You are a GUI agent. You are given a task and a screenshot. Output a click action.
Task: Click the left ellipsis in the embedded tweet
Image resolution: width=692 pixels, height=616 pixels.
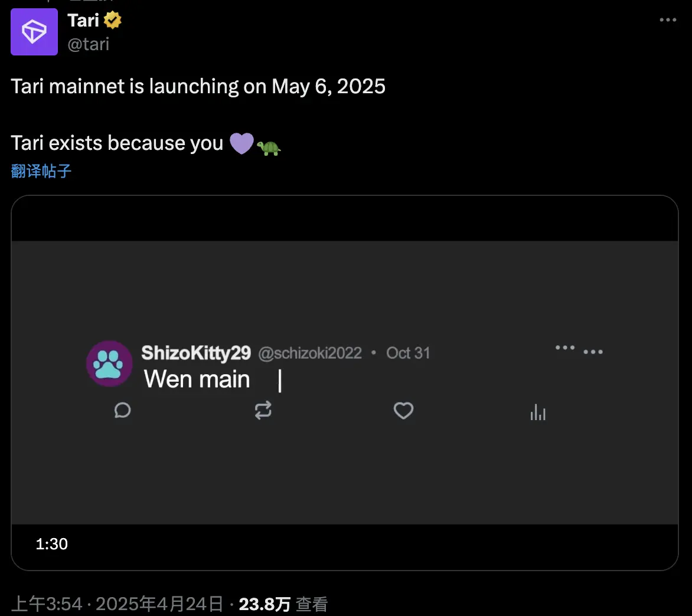565,348
